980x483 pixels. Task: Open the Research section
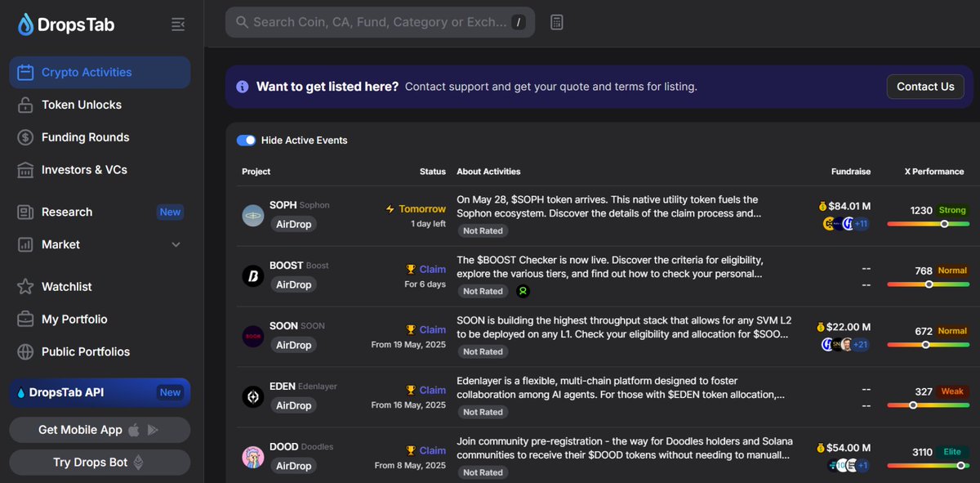(67, 212)
